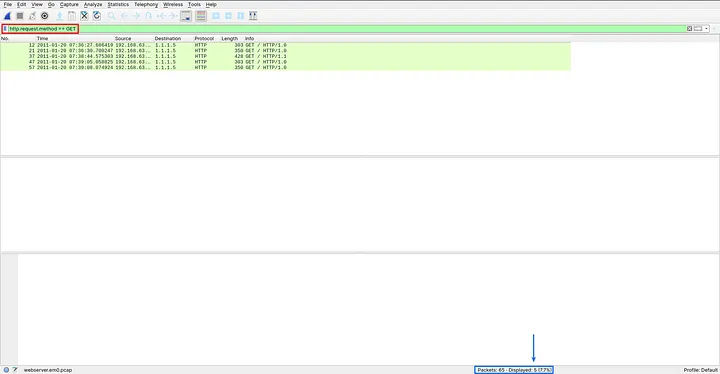The height and width of the screenshot is (374, 720).
Task: Open a capture file from toolbar
Action: (59, 16)
